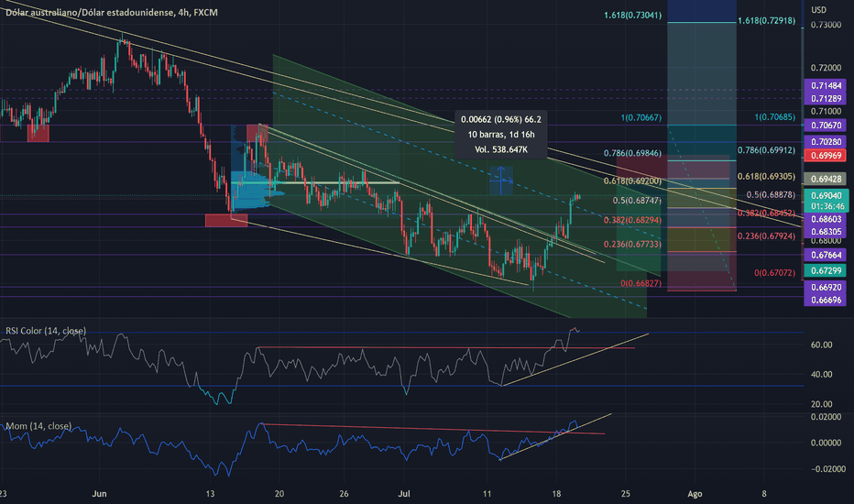Select the 0(0.67072) Fibonacci label
Viewport: 854px width, 504px height.
(x=774, y=272)
